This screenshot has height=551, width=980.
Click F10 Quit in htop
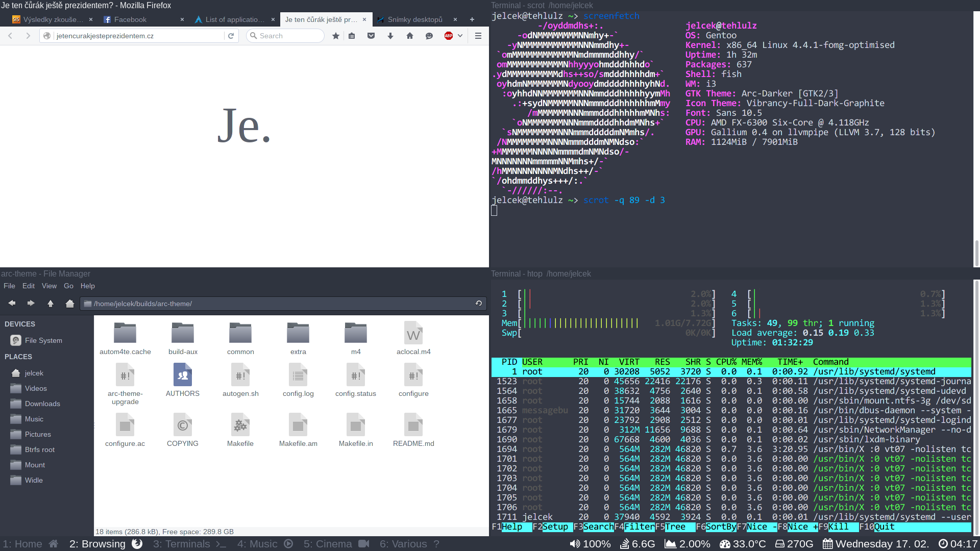(884, 527)
